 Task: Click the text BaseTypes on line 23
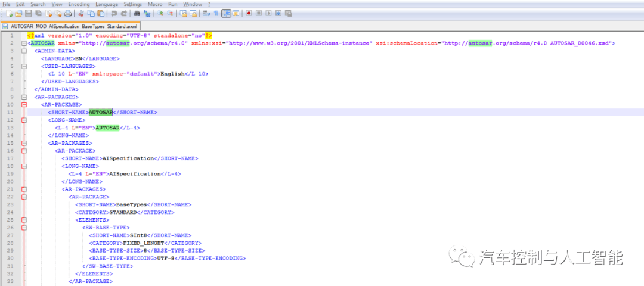131,204
